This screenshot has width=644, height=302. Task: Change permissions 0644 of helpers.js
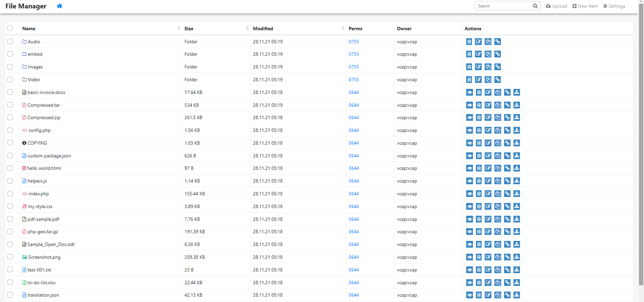354,181
